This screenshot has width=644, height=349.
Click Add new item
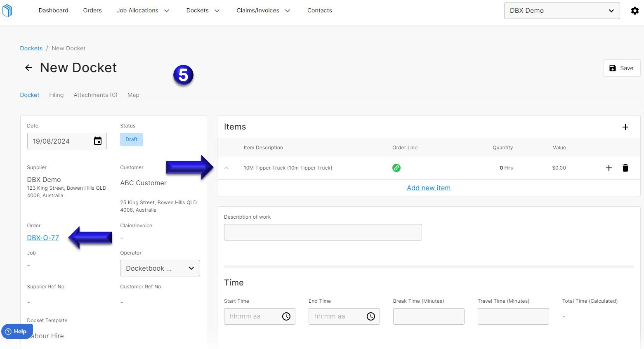pos(428,188)
